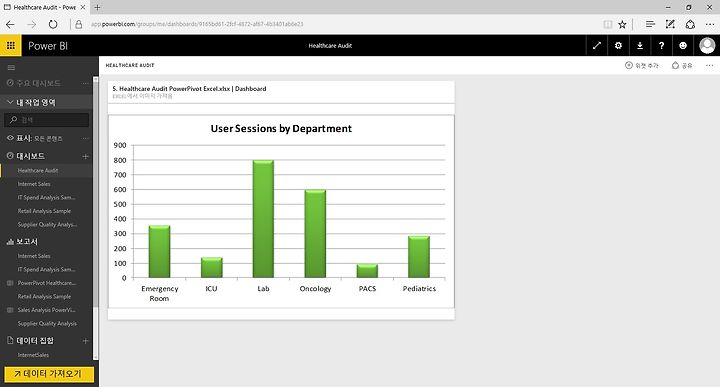
Task: Click the 보고서 bar chart icon
Action: click(x=10, y=241)
